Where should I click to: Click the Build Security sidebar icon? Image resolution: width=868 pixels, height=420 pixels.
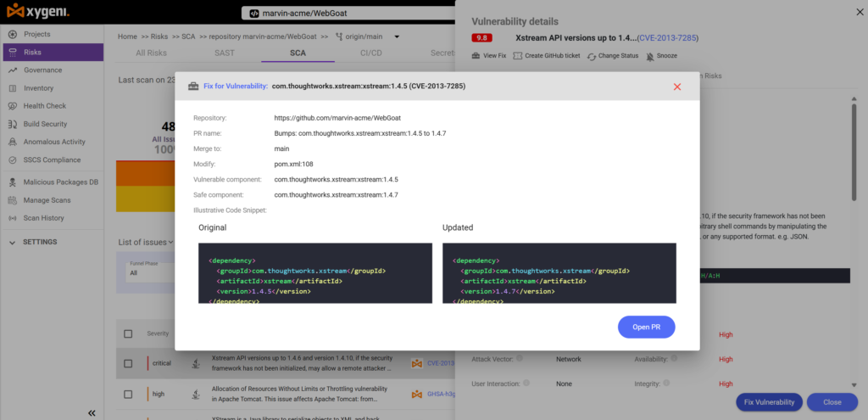point(13,124)
